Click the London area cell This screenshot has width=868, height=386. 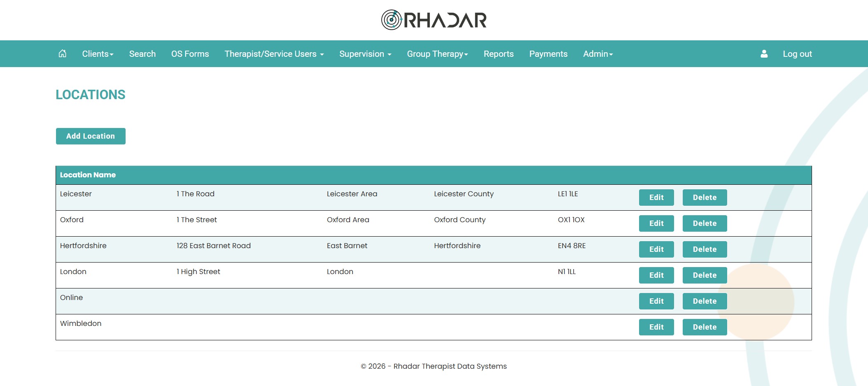[x=340, y=272]
